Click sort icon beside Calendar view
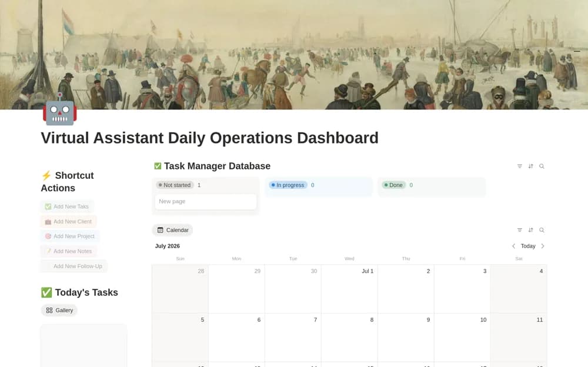588x367 pixels. click(x=530, y=230)
